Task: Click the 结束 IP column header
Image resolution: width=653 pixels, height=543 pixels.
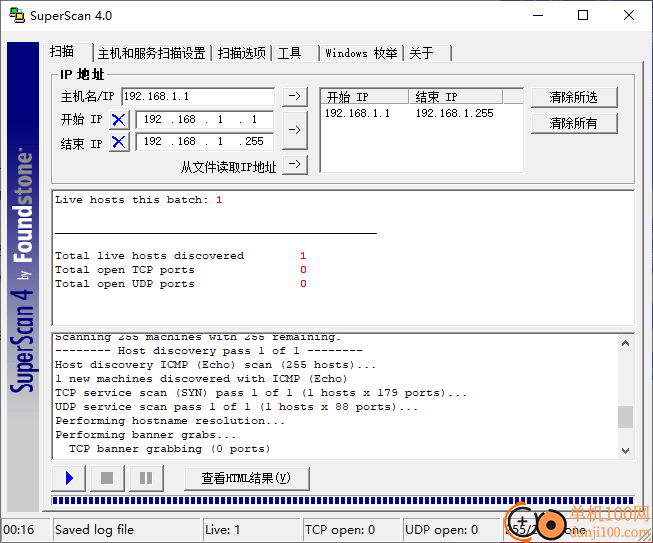Action: [x=456, y=97]
